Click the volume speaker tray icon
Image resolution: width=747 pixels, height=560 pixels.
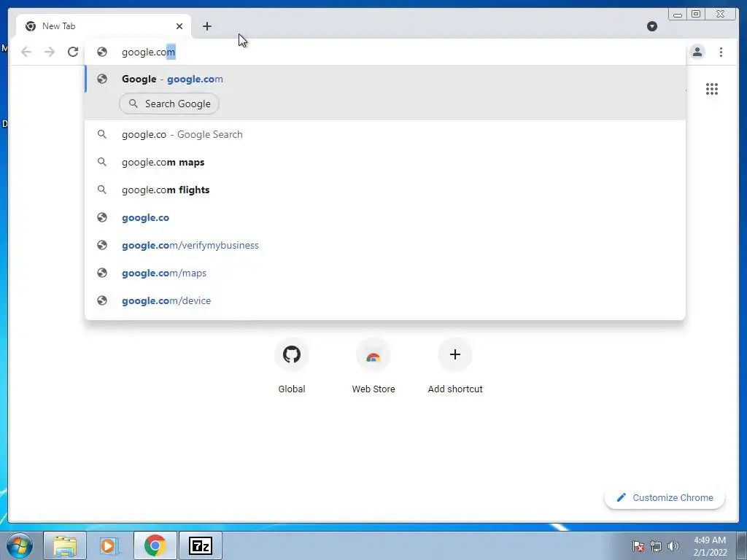[x=673, y=546]
